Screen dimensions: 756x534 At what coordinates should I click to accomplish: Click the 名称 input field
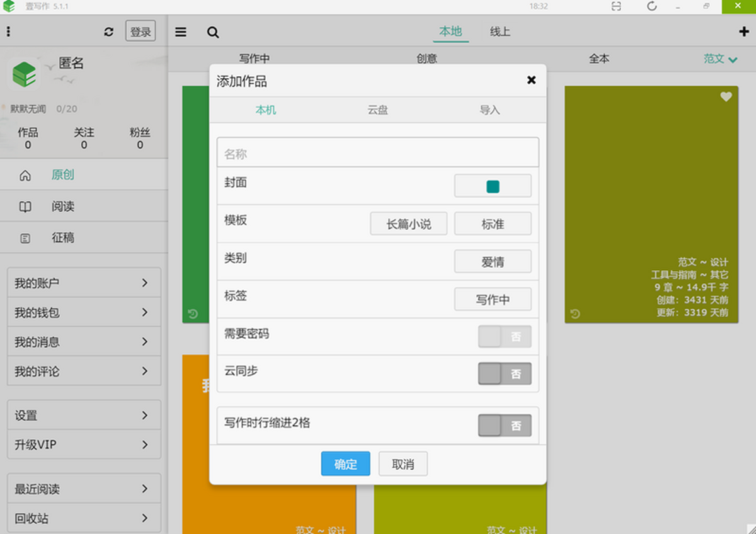[378, 154]
